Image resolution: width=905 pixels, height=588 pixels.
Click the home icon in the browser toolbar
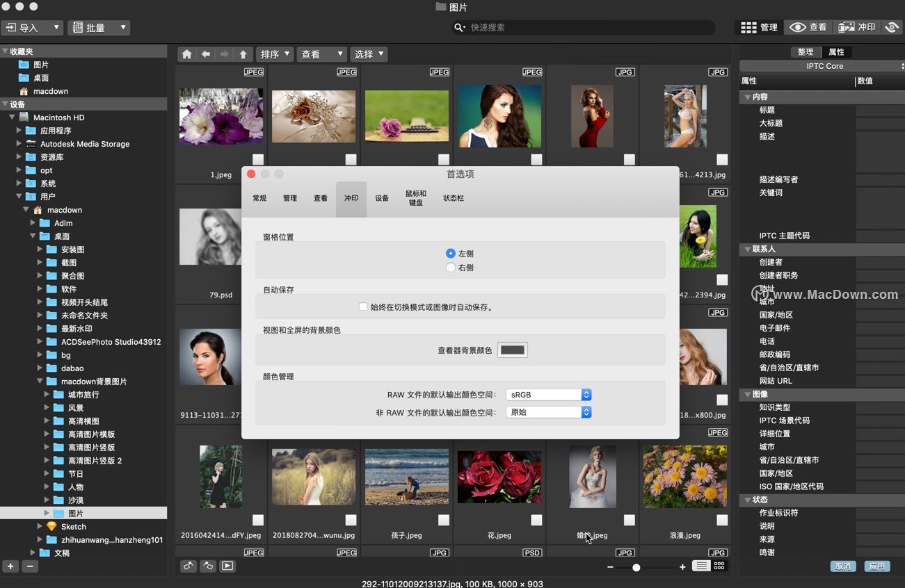[188, 54]
